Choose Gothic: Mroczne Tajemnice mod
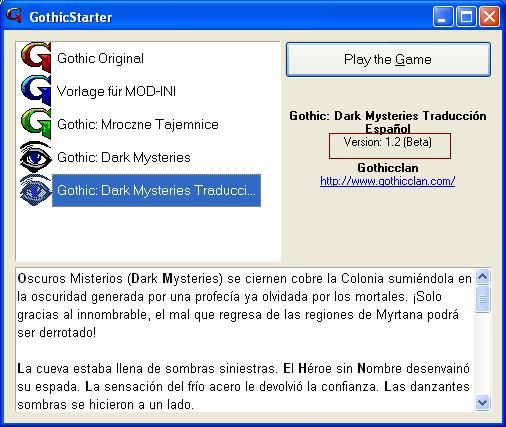 click(x=138, y=124)
